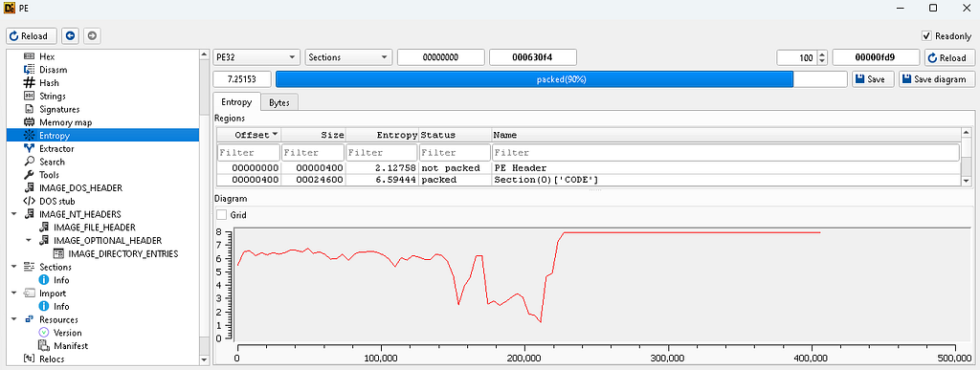Select the PE Header region row
The image size is (980, 370).
589,168
